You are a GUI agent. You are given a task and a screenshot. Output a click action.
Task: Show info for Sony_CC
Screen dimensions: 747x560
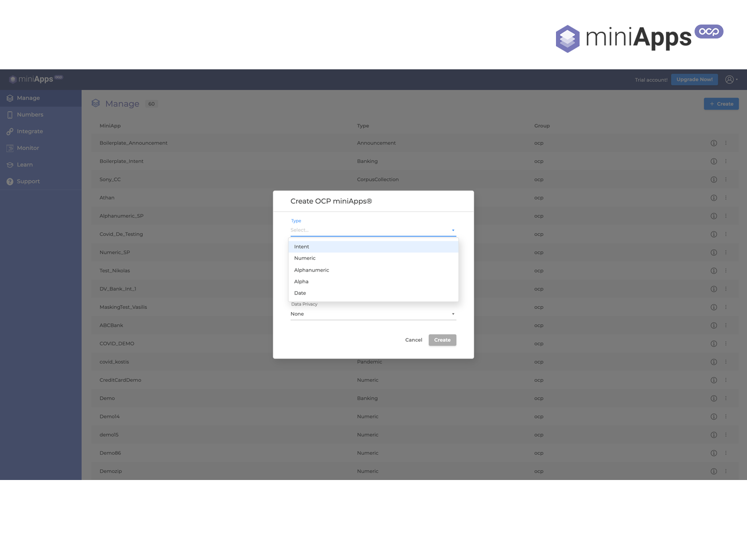tap(713, 179)
